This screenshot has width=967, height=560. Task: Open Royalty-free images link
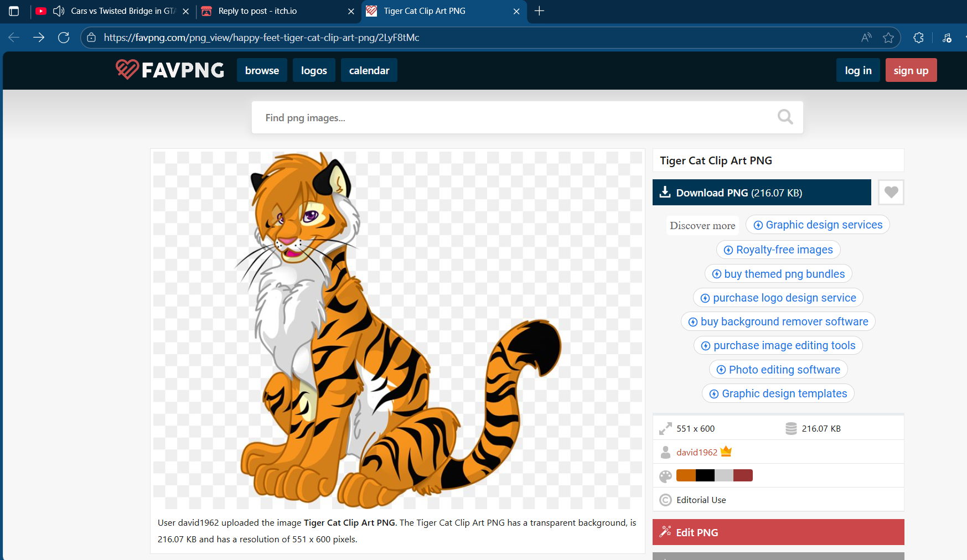click(x=778, y=250)
